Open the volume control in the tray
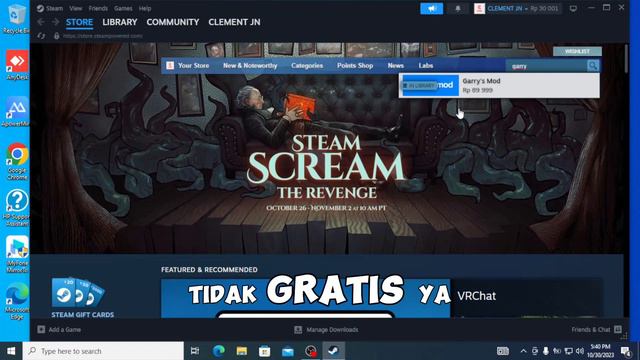 pyautogui.click(x=580, y=351)
